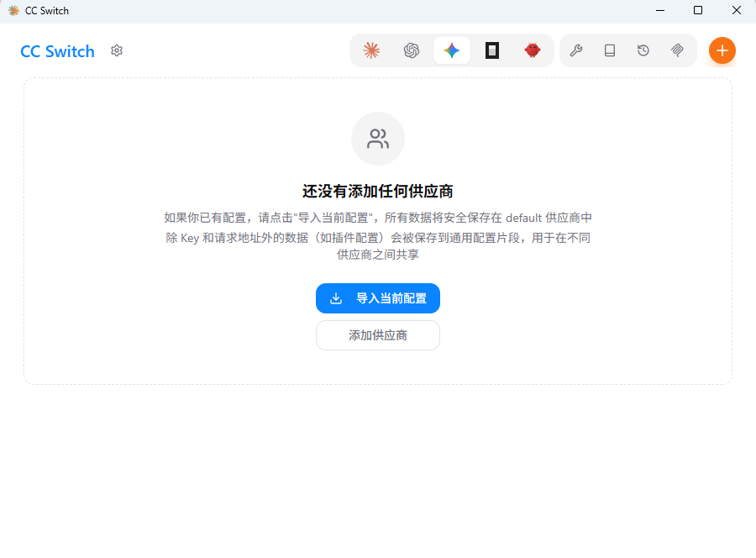
Task: Click the CC Switch title bar app icon
Action: pyautogui.click(x=13, y=11)
